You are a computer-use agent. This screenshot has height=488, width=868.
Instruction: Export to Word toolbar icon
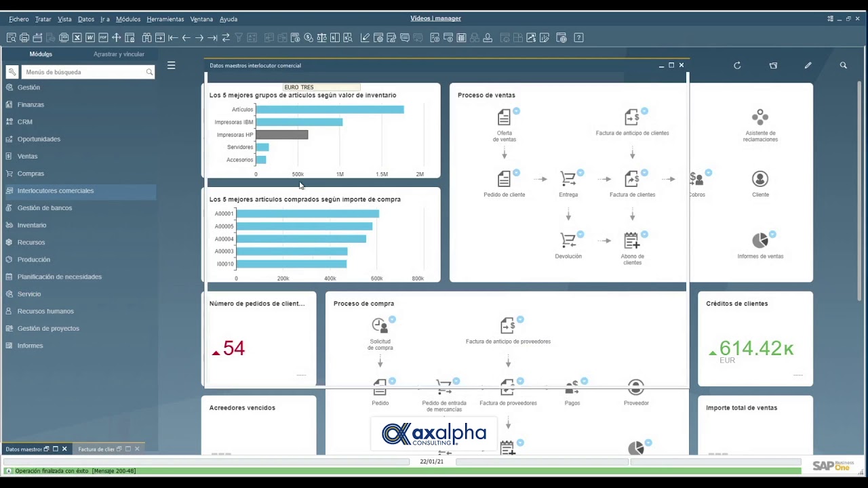90,38
